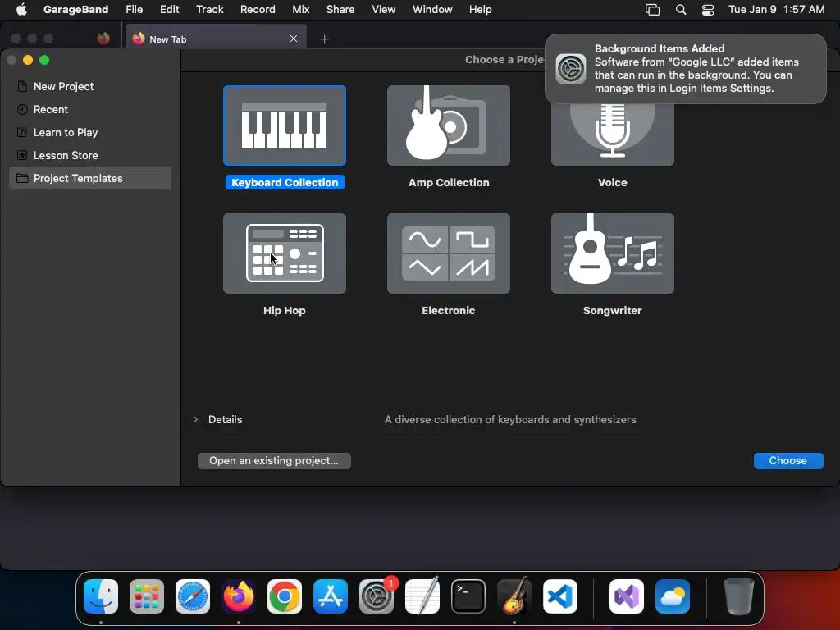The image size is (840, 630).
Task: Open the cloud weather app in Dock
Action: [673, 596]
